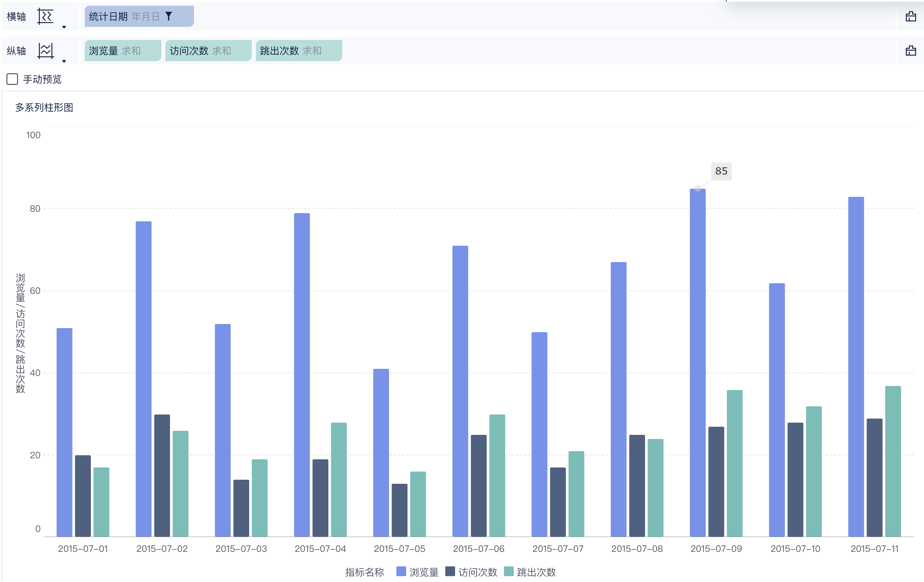The width and height of the screenshot is (924, 582).
Task: Expand the 纵轴 axis type dropdown arrow
Action: 64,61
